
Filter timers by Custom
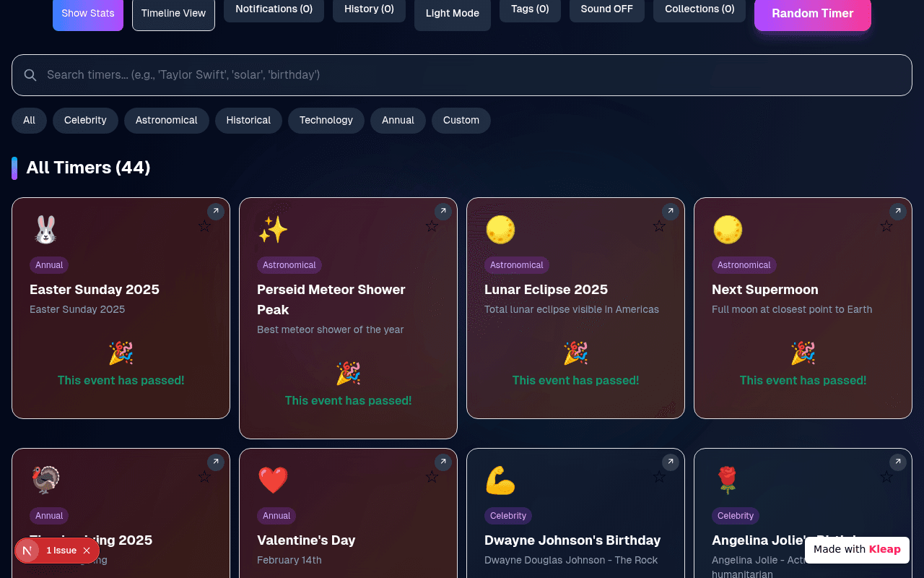pyautogui.click(x=461, y=121)
